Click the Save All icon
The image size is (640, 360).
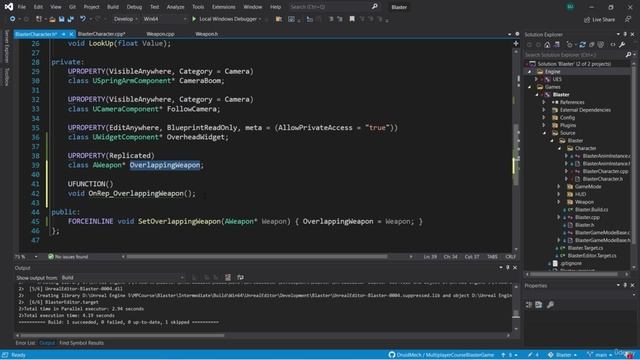click(70, 19)
